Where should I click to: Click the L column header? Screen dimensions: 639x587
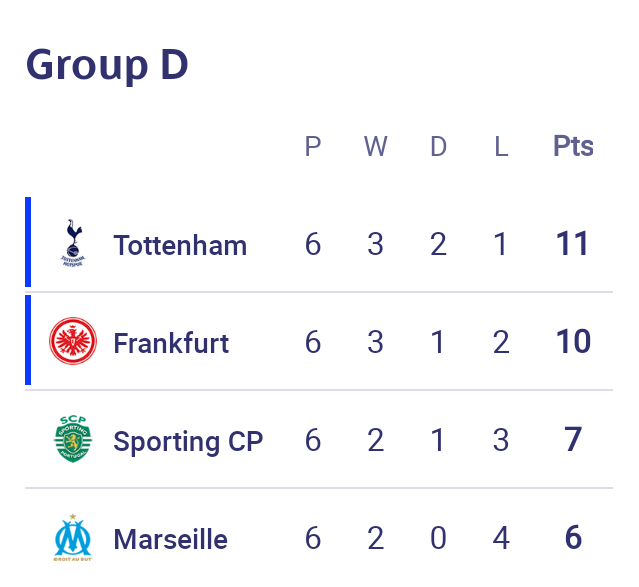(501, 146)
